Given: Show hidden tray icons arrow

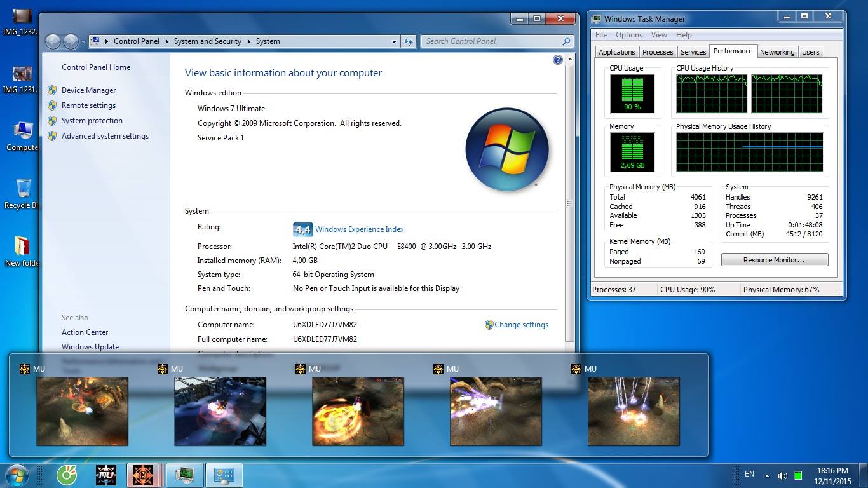Looking at the screenshot, I should (767, 475).
